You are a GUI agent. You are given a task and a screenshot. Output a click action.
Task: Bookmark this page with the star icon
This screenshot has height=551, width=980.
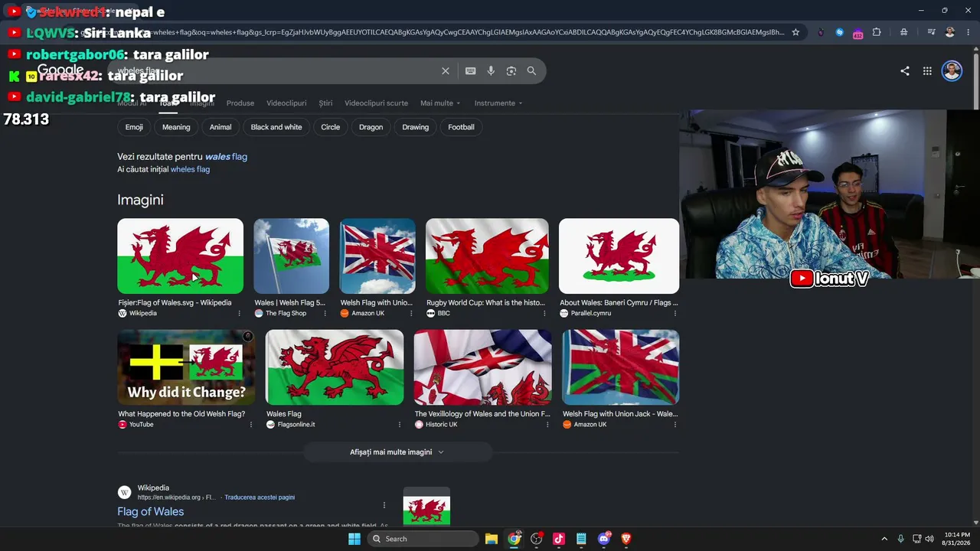[x=795, y=32]
